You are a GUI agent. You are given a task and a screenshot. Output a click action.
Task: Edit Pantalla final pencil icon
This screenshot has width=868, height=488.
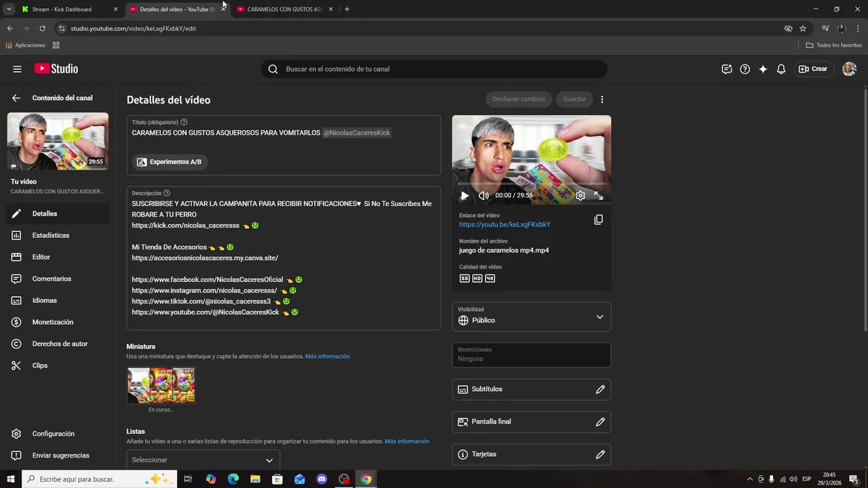coord(600,422)
